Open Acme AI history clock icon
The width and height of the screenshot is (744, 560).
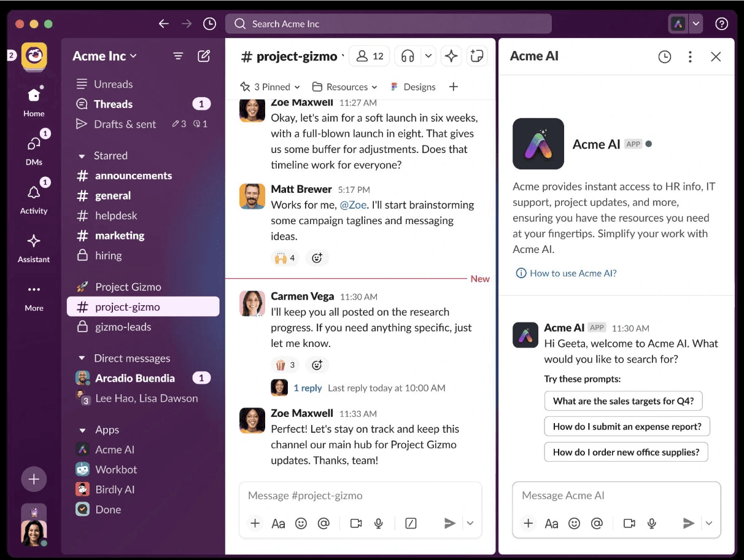point(665,56)
